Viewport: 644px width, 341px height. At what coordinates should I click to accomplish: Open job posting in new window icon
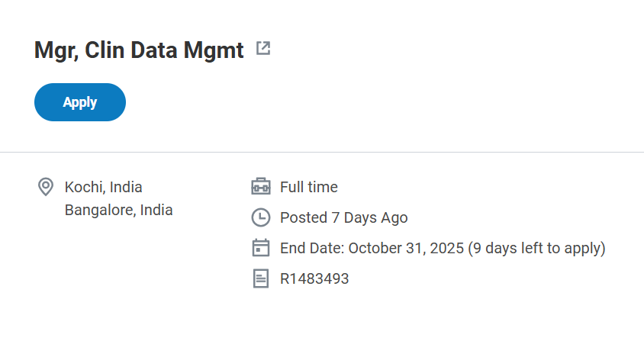263,49
